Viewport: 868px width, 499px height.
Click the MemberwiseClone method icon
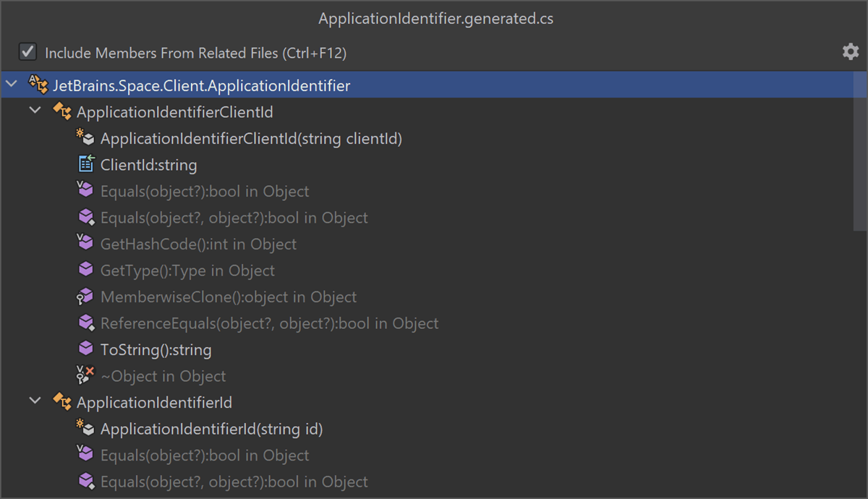click(x=85, y=297)
